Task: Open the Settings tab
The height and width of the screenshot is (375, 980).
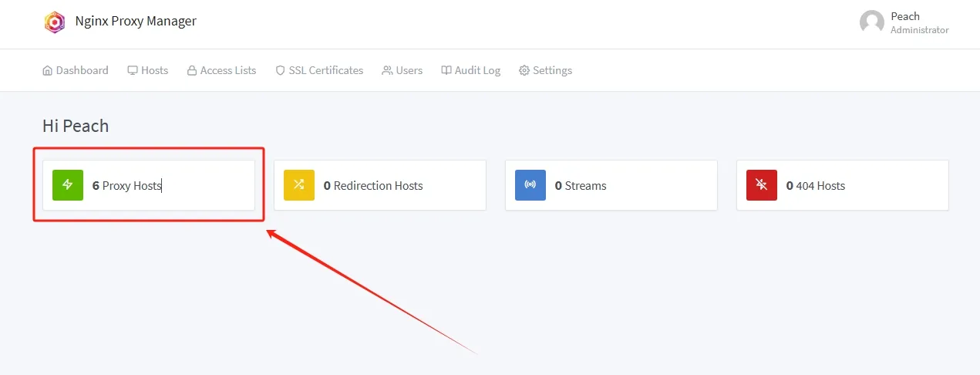Action: pos(546,70)
